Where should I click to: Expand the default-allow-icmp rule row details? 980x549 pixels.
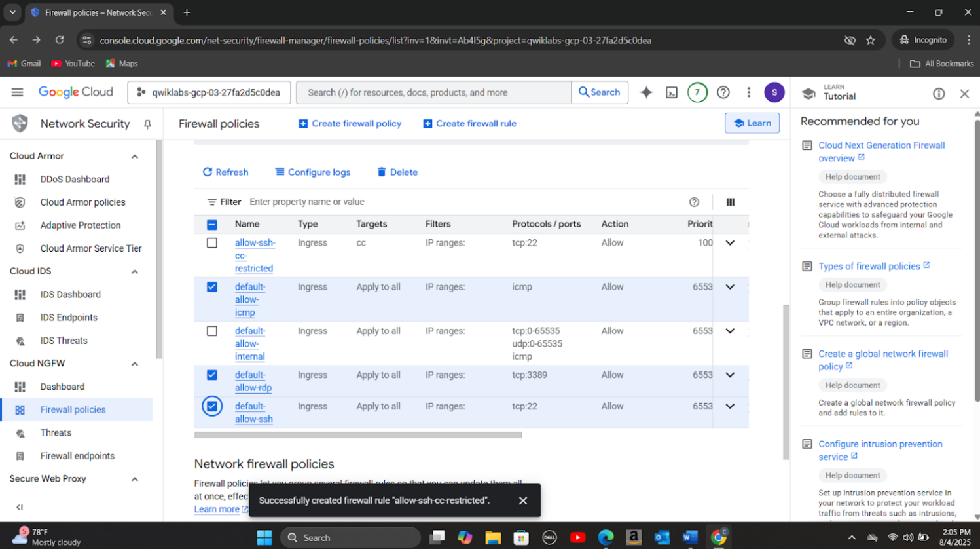coord(730,287)
